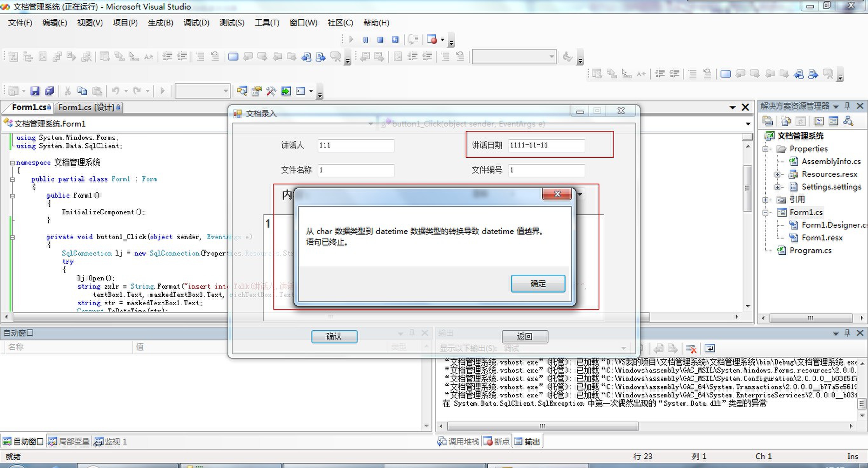Screen dimensions: 868x468
Task: Collapse the Form1.cs node in Solution Explorer
Action: (766, 212)
